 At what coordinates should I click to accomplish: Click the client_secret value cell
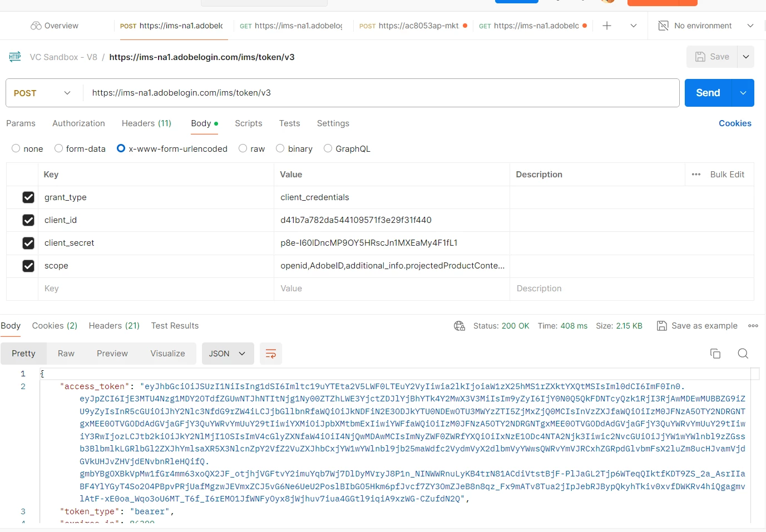pos(392,243)
